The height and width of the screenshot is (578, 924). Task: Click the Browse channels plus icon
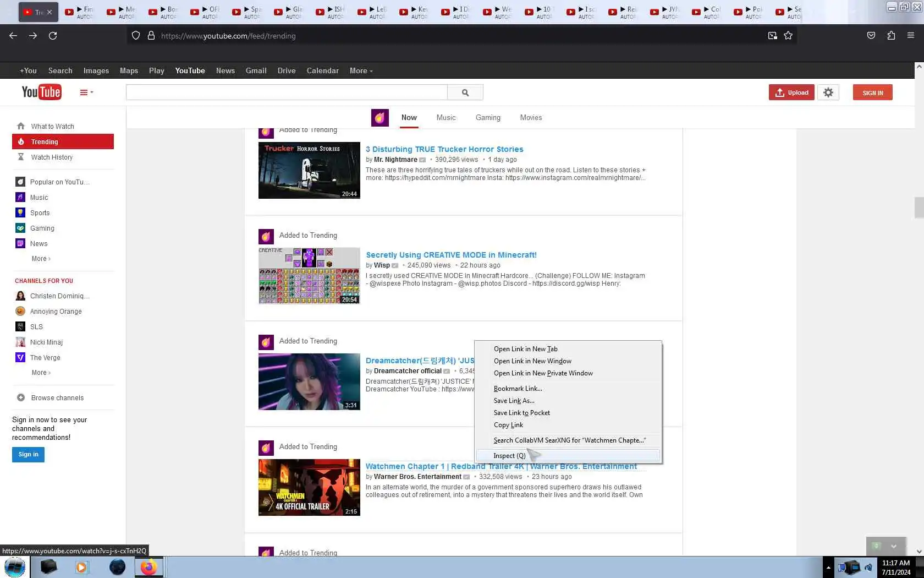[x=21, y=397]
